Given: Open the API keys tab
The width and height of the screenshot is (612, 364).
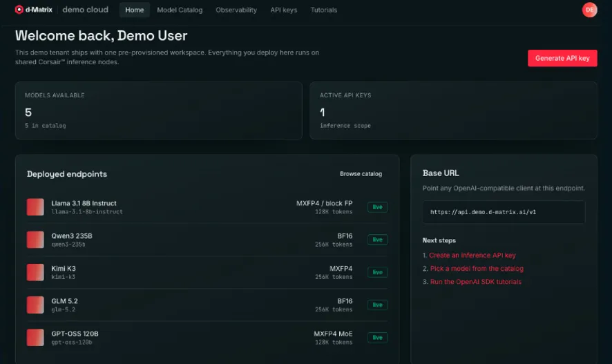Looking at the screenshot, I should (284, 10).
